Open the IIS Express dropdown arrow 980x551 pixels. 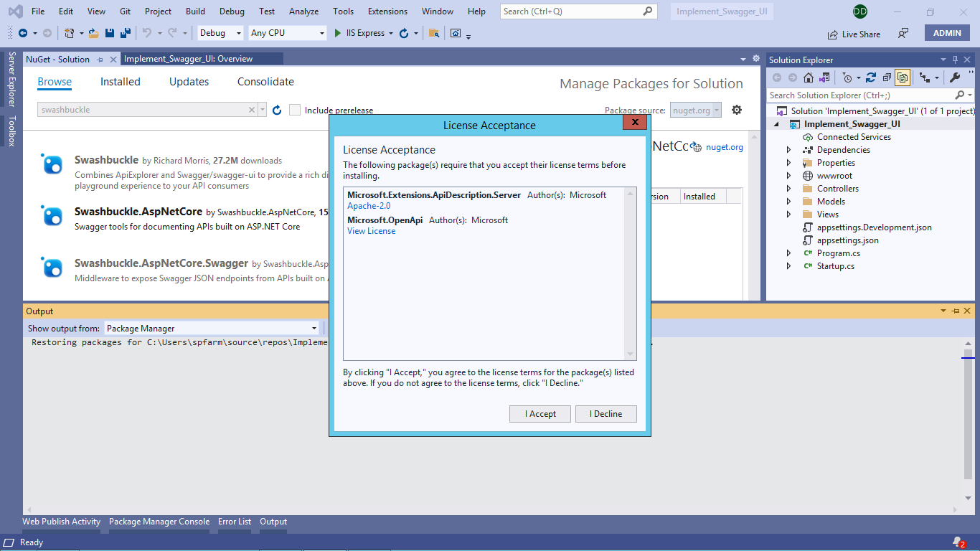tap(391, 33)
